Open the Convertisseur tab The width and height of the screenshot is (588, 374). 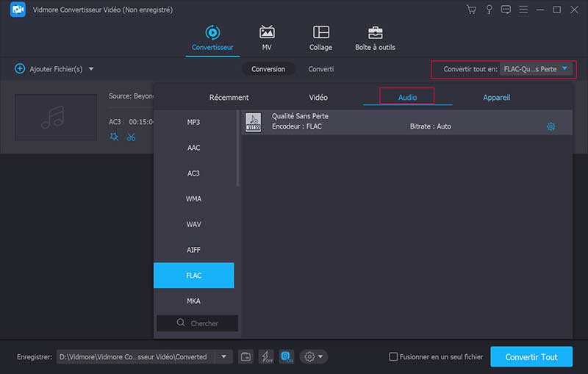(212, 39)
